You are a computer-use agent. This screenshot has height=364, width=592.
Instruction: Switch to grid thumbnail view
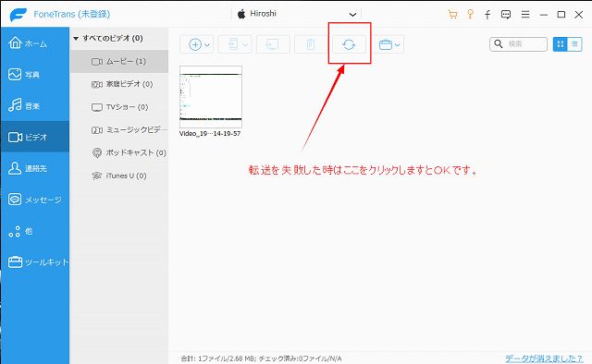click(x=561, y=44)
